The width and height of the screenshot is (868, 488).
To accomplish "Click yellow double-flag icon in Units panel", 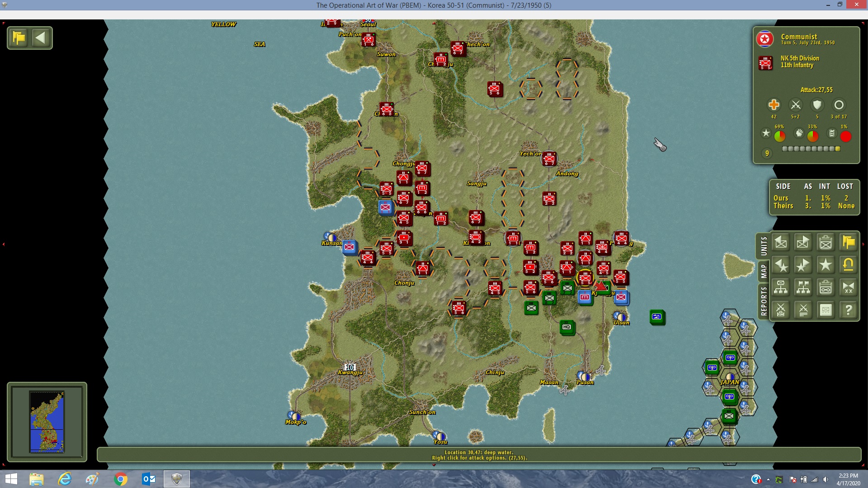I will click(849, 243).
